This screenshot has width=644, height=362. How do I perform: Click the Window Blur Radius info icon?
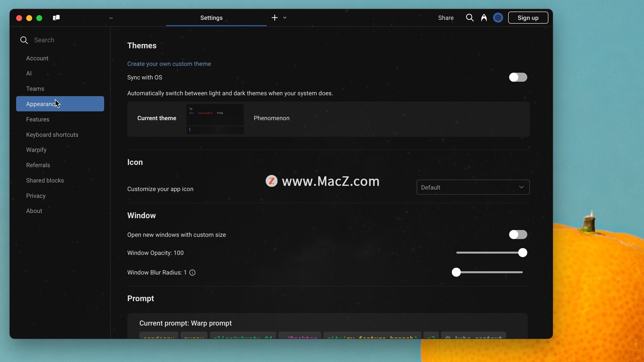192,273
